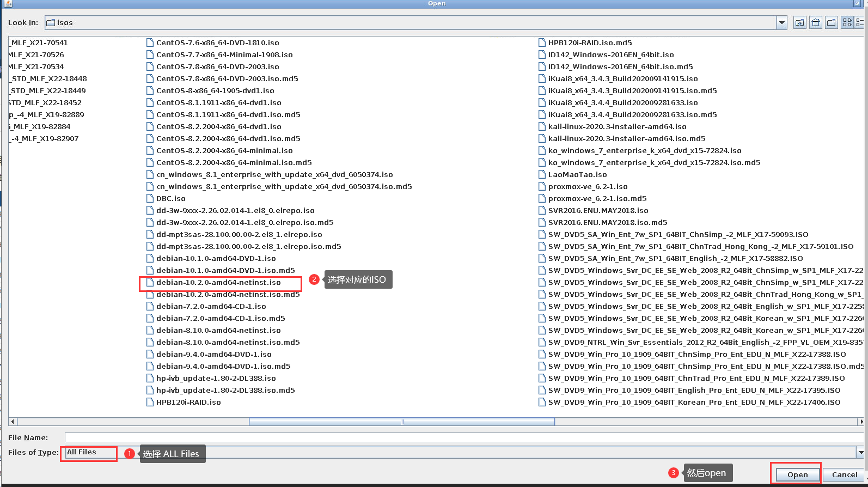Expand the Look In folder dropdown
868x487 pixels.
[x=782, y=23]
